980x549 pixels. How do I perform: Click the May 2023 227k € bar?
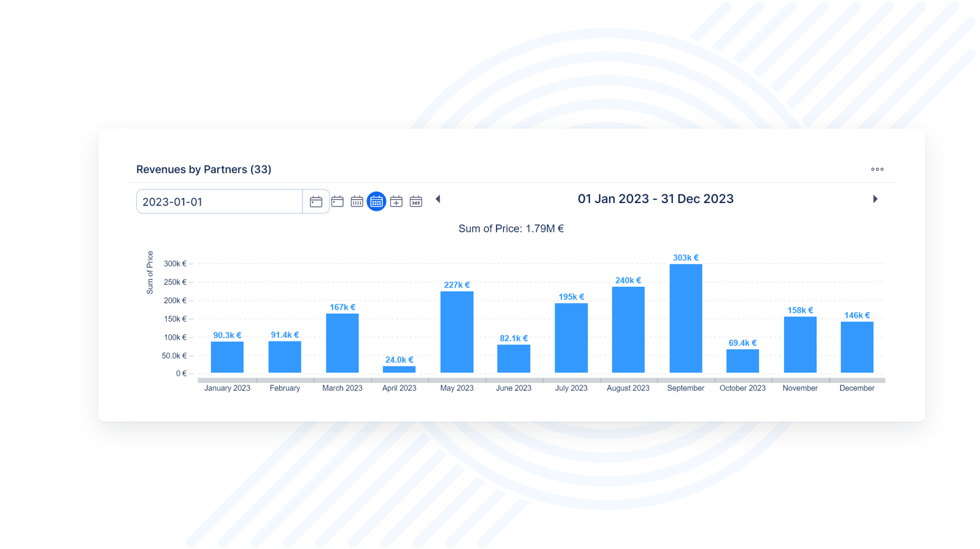pyautogui.click(x=457, y=332)
